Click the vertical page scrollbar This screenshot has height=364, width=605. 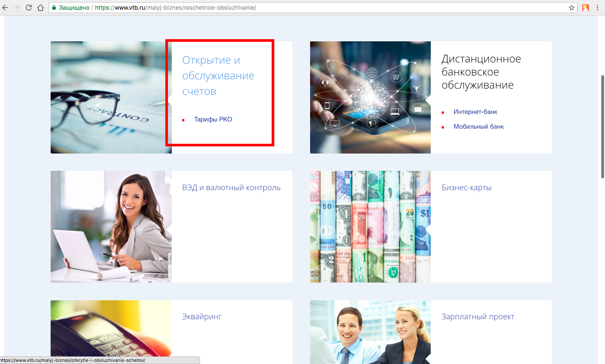tap(602, 127)
